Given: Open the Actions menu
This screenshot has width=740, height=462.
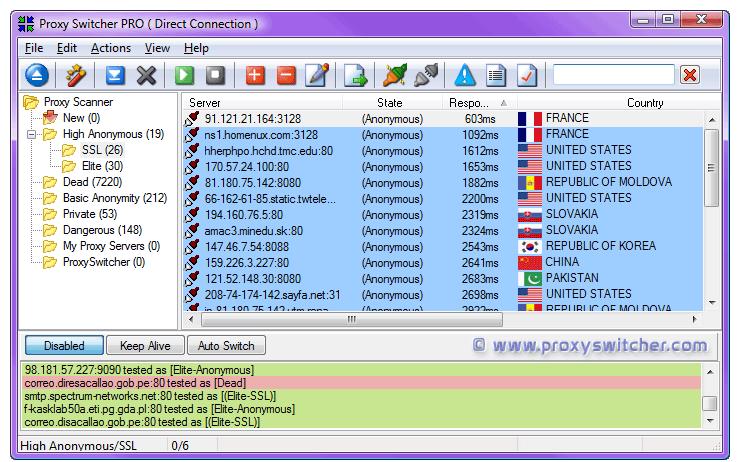Looking at the screenshot, I should tap(111, 48).
